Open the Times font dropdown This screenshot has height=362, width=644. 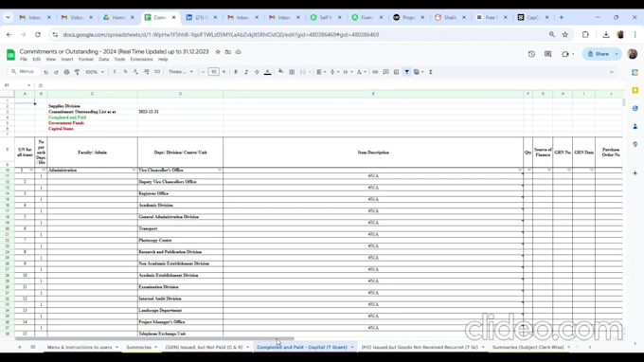(x=181, y=72)
